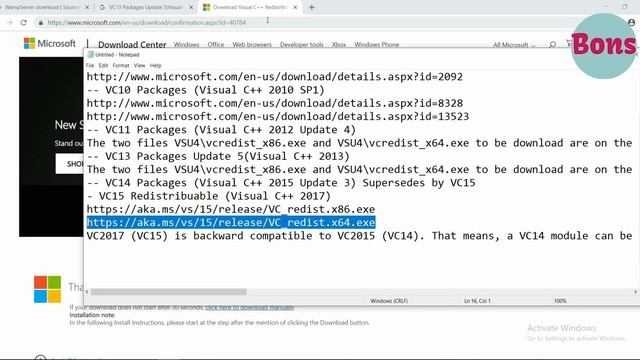Click the large Microsoft logo beside Thank you

pyautogui.click(x=47, y=289)
